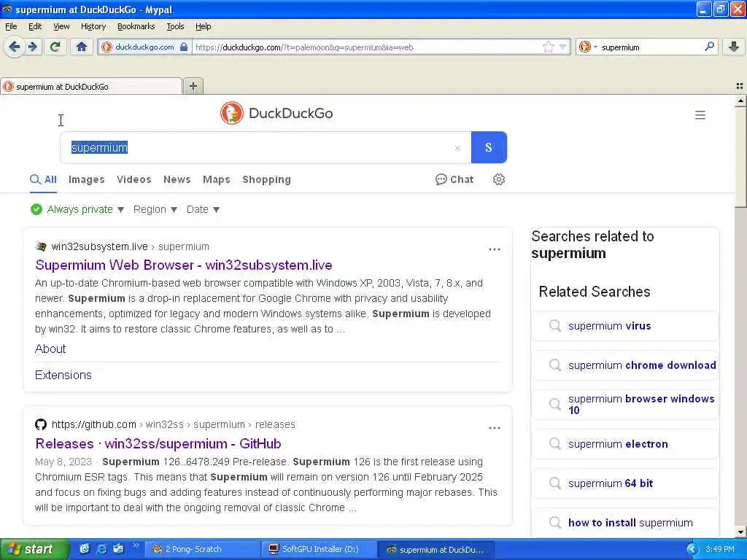Search related 'supermium virus'
This screenshot has height=560, width=747.
pos(624,326)
